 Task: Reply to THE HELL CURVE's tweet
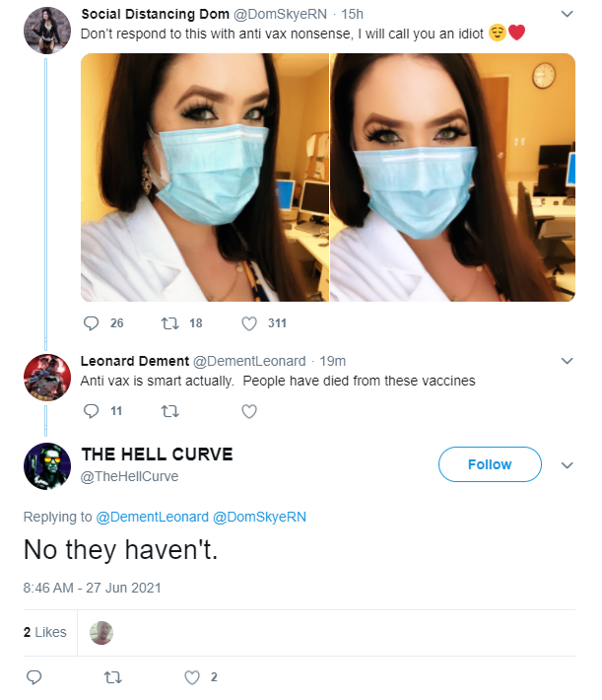pyautogui.click(x=33, y=677)
